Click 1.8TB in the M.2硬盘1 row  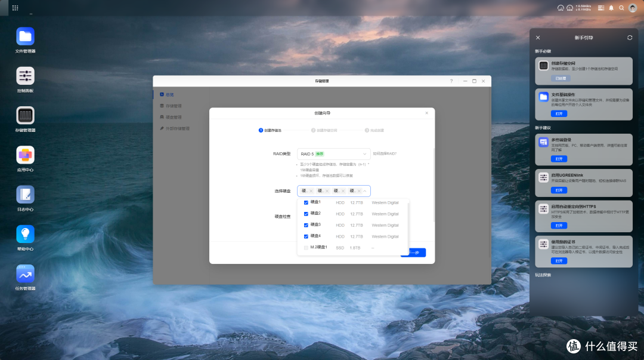tap(355, 248)
